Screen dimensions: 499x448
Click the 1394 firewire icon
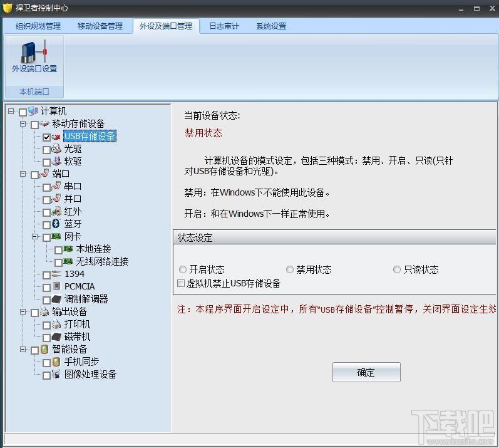[x=56, y=274]
